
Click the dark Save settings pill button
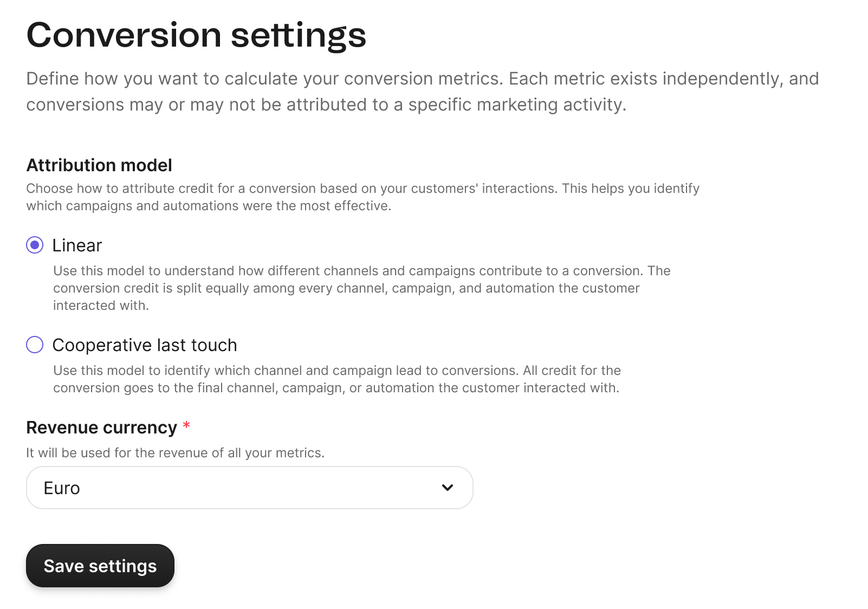coord(100,566)
